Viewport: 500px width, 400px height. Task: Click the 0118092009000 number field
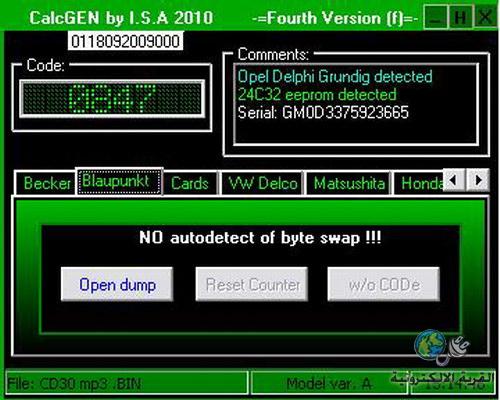[x=126, y=41]
